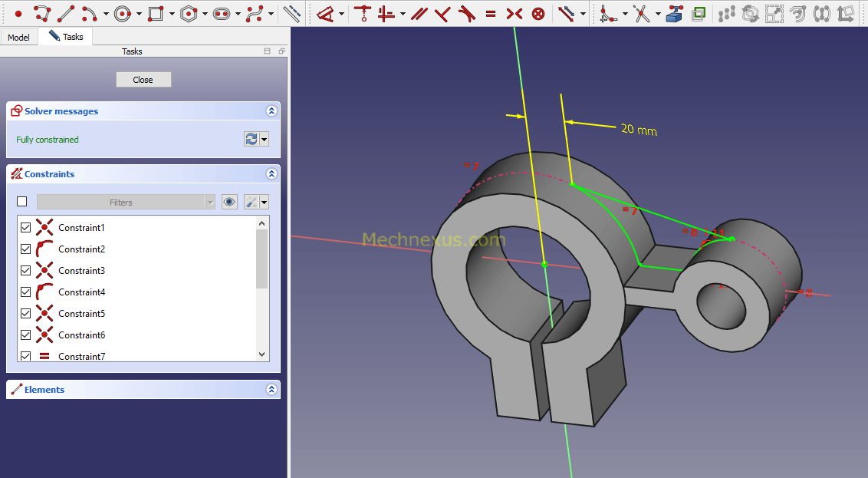Toggle visibility of listed constraints eye button
This screenshot has height=478, width=868.
(x=229, y=202)
